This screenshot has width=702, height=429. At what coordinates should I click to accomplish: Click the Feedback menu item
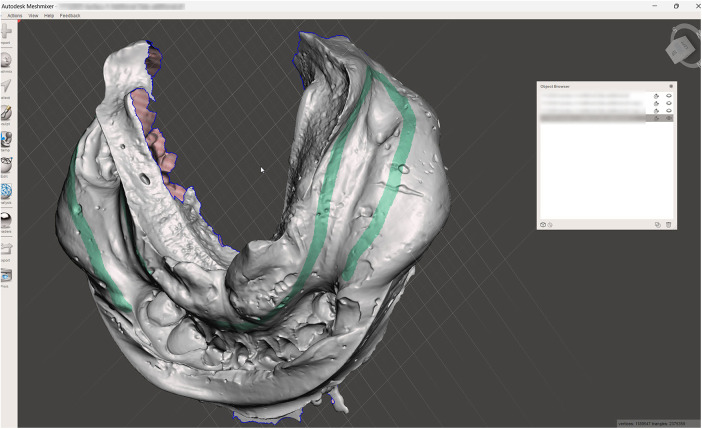[x=70, y=16]
